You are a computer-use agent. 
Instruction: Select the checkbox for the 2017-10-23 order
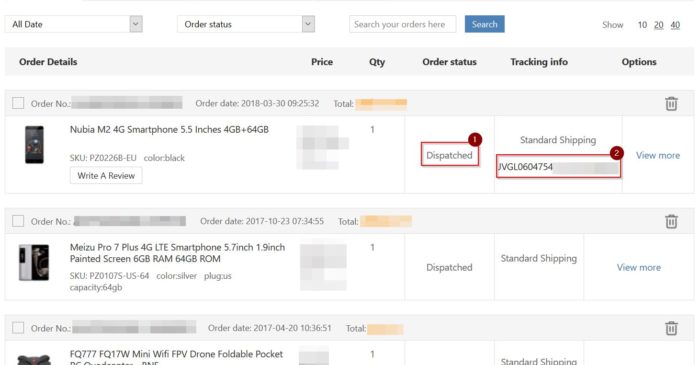[x=18, y=221]
